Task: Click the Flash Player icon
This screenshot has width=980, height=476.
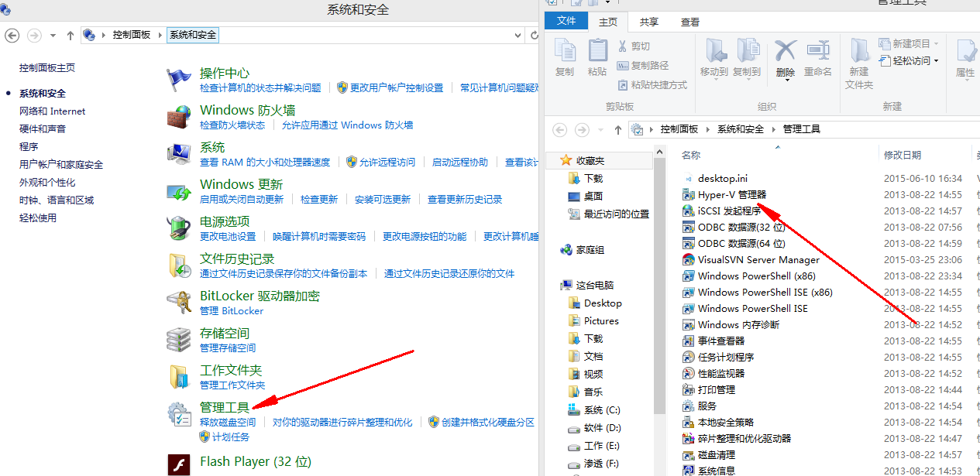Action: pyautogui.click(x=179, y=464)
